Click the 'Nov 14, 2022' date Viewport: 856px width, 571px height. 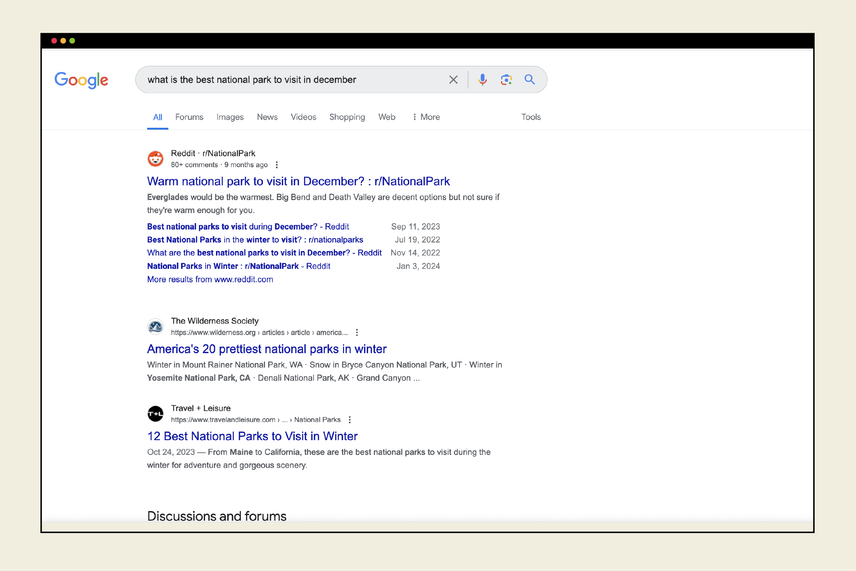pos(415,253)
